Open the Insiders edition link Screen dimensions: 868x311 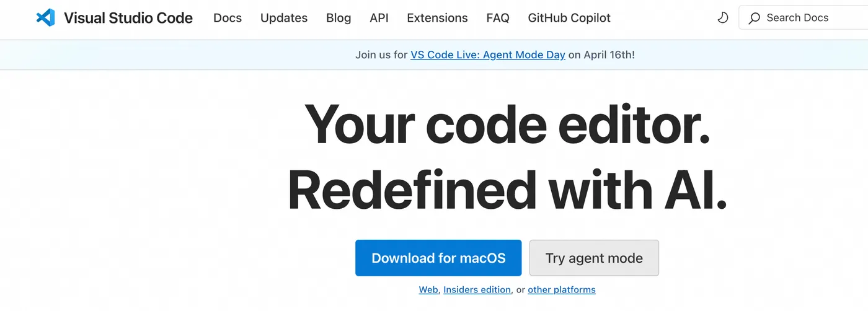[477, 289]
